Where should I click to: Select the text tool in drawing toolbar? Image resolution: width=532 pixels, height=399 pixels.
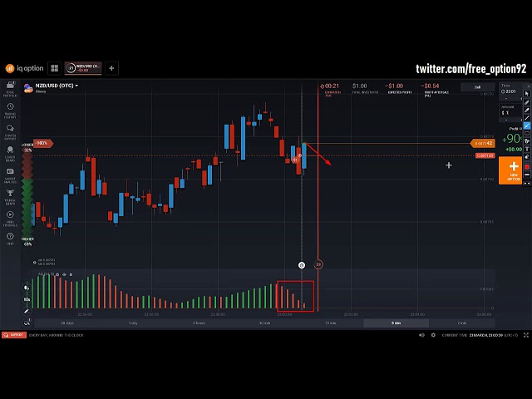[527, 149]
